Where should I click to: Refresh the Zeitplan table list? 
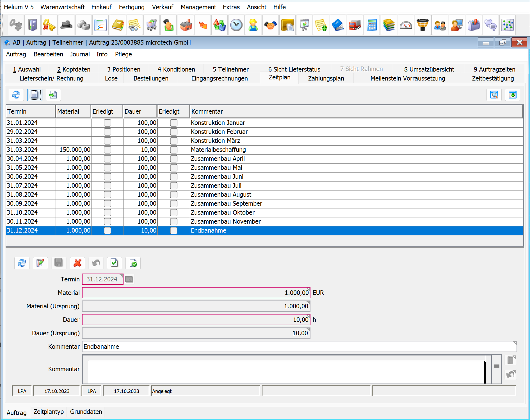click(x=16, y=95)
